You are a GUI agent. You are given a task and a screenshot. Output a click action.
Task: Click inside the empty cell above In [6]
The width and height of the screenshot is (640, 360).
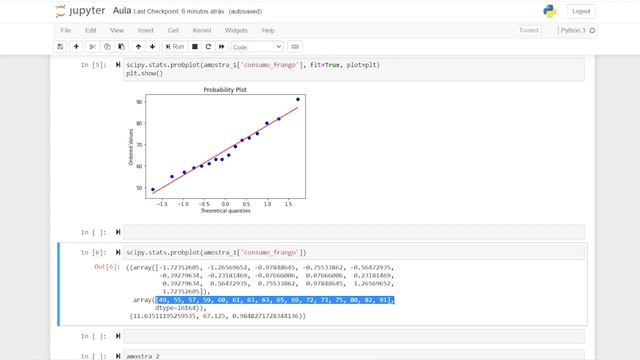click(354, 232)
